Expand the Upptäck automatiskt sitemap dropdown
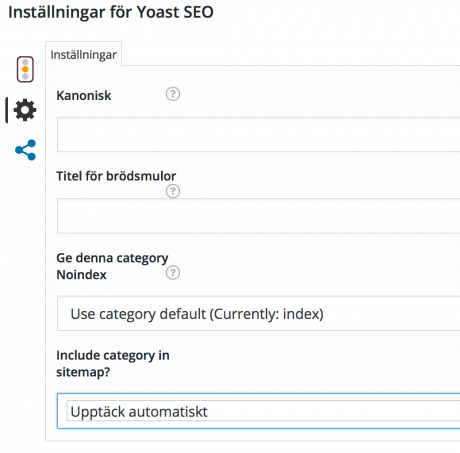This screenshot has width=460, height=453. (x=258, y=411)
